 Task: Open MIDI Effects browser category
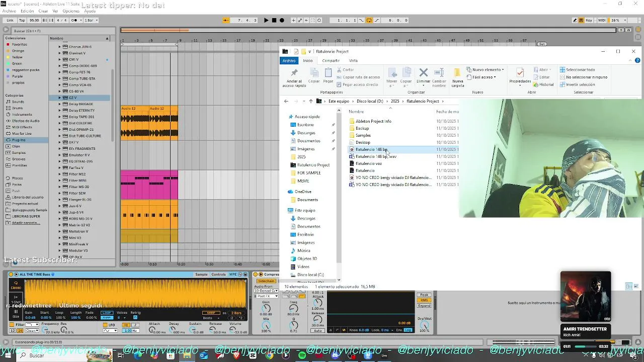22,127
